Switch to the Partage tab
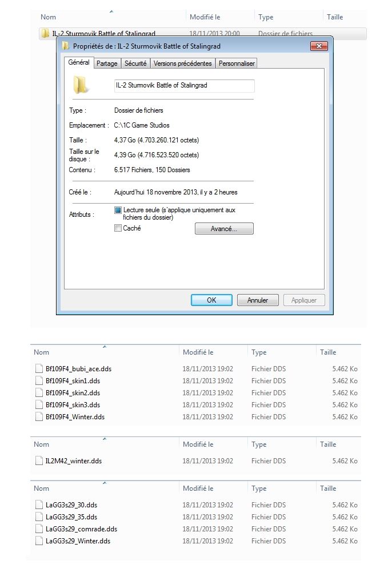The height and width of the screenshot is (572, 392). (107, 63)
